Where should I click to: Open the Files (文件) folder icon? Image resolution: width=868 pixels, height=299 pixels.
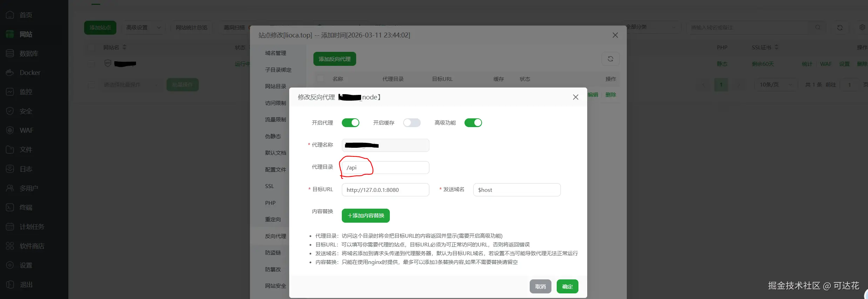pos(10,150)
